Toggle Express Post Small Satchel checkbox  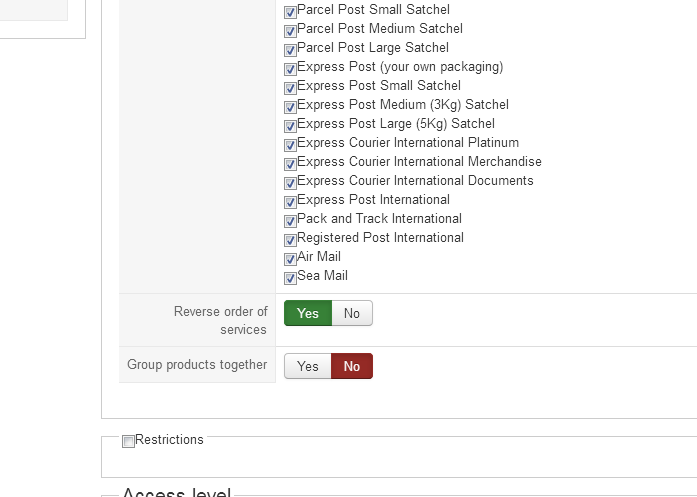pyautogui.click(x=290, y=88)
